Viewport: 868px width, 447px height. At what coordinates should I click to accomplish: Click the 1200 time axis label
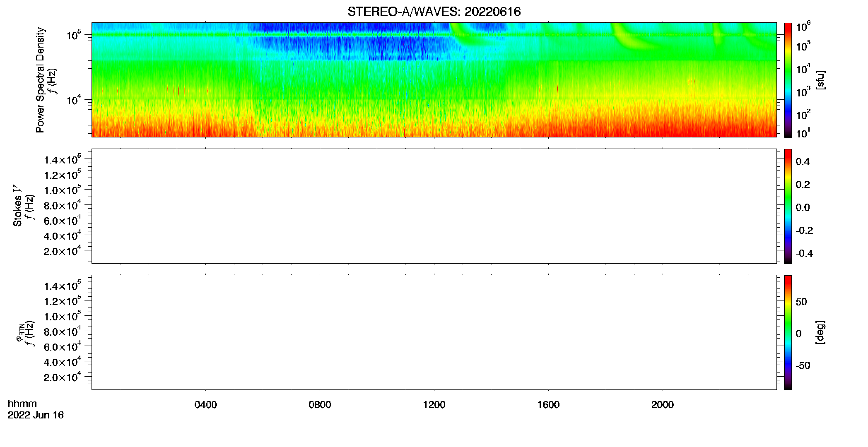pyautogui.click(x=434, y=405)
